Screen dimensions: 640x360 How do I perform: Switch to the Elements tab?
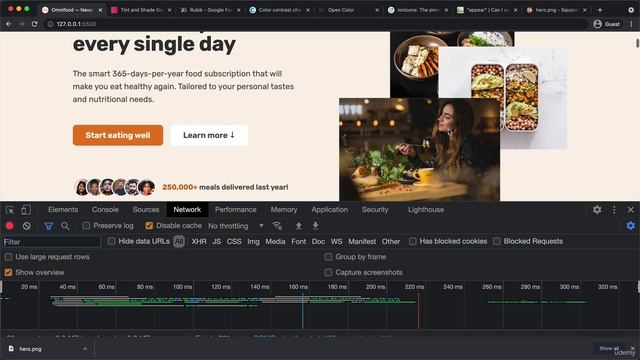[x=63, y=210]
